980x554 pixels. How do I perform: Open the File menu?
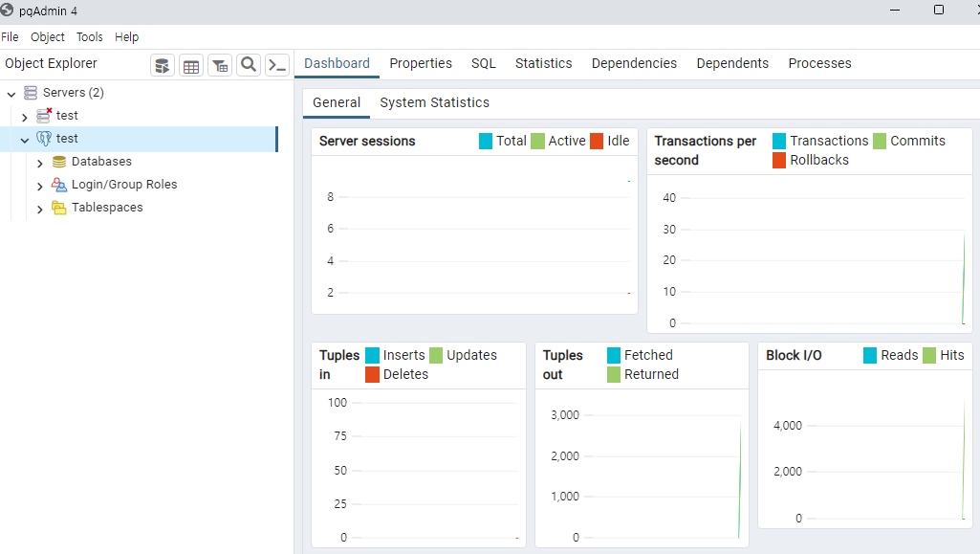click(x=10, y=37)
